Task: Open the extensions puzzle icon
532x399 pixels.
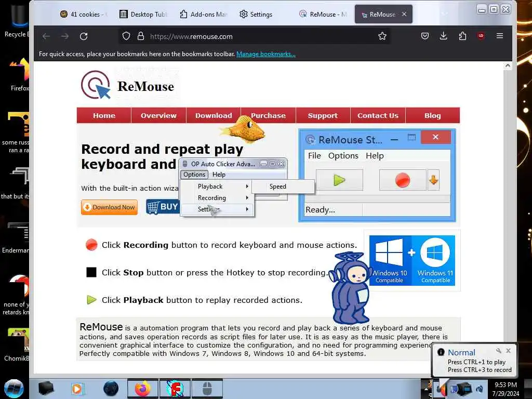Action: pyautogui.click(x=462, y=36)
